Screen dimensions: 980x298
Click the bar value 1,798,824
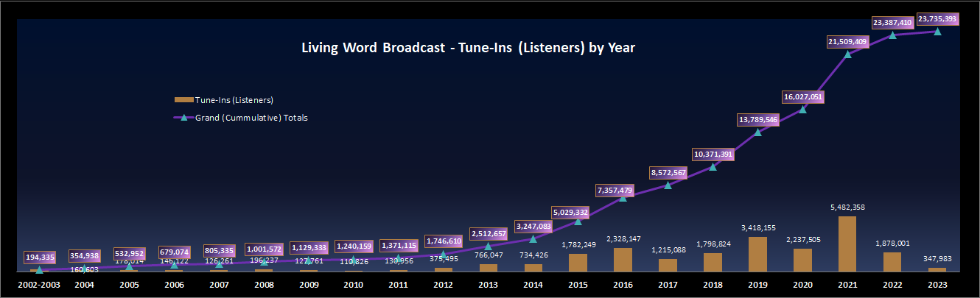coord(713,244)
